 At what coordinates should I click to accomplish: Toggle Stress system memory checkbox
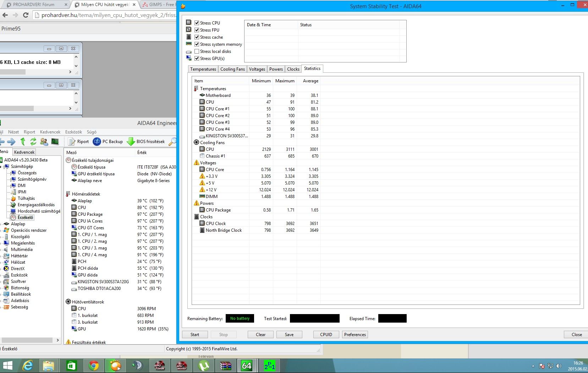(197, 44)
